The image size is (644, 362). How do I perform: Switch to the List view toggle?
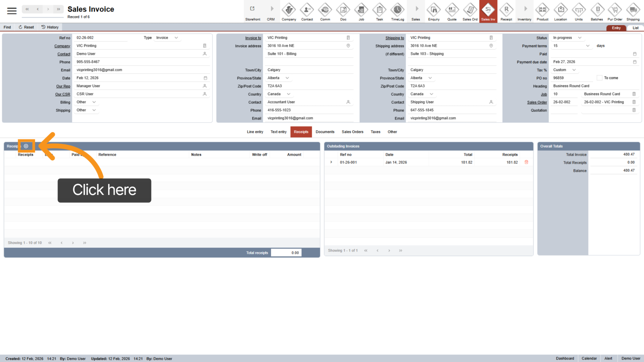pyautogui.click(x=635, y=28)
